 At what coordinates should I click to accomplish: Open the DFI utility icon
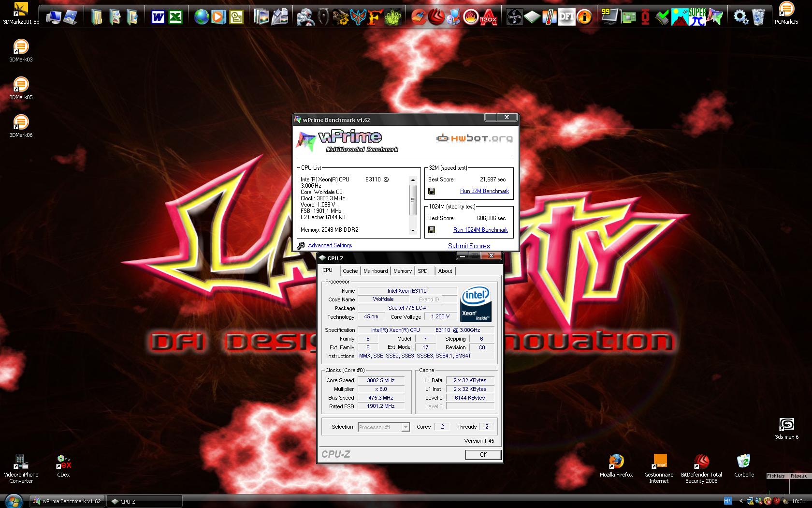point(566,17)
